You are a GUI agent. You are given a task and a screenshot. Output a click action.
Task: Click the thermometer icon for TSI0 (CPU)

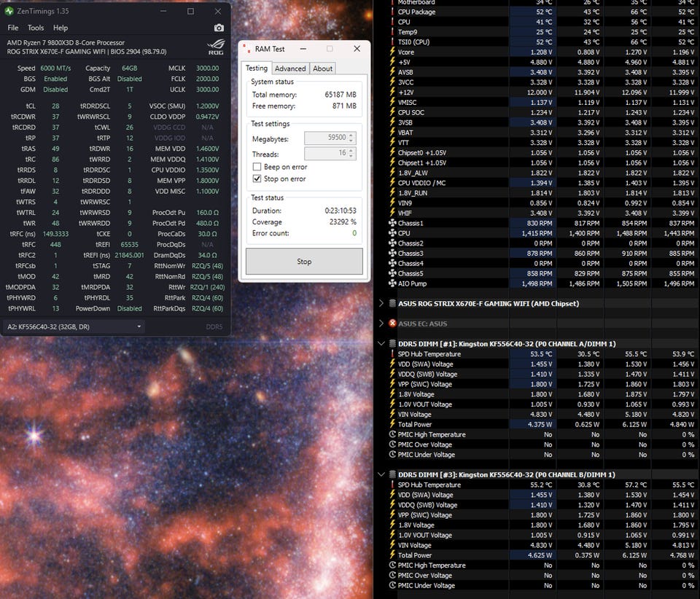[392, 42]
